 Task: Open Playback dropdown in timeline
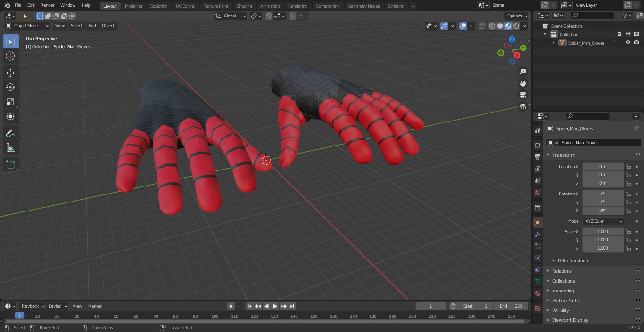coord(32,306)
